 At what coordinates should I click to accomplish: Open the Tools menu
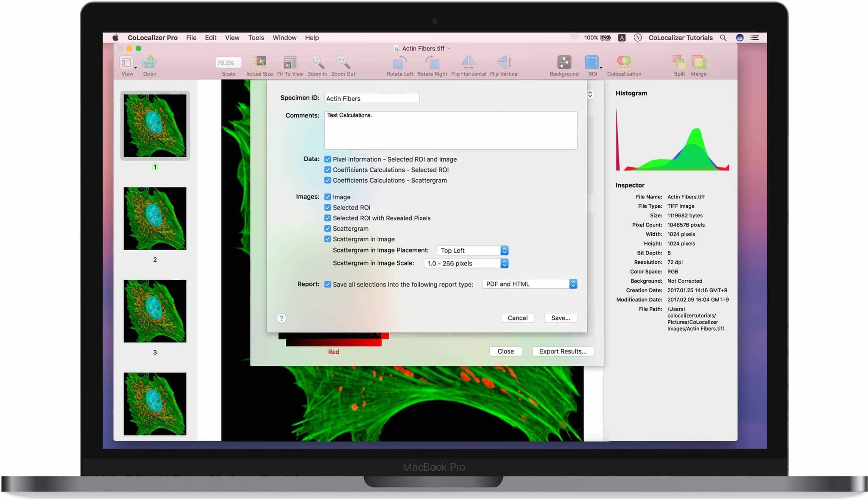tap(256, 38)
